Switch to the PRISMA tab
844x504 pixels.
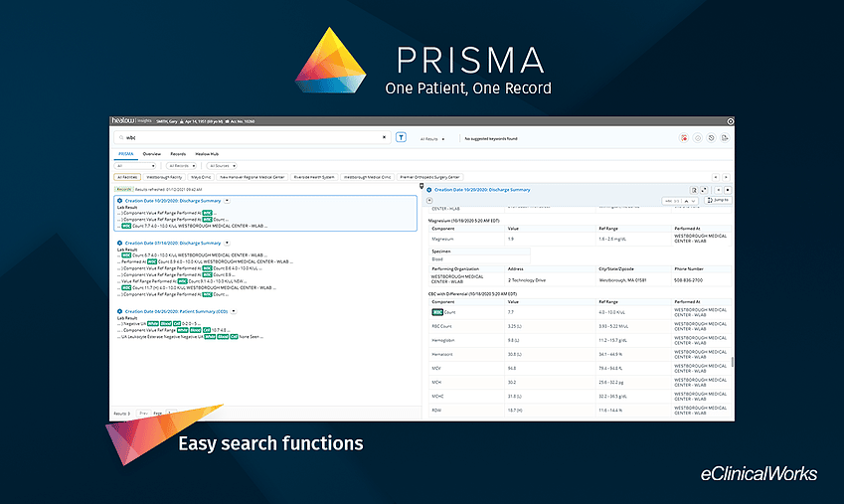coord(126,154)
